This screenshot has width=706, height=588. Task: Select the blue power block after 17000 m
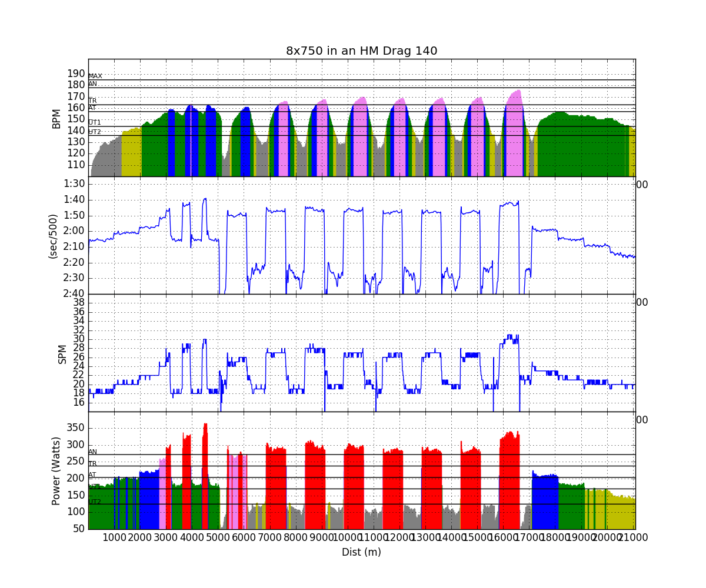[545, 500]
